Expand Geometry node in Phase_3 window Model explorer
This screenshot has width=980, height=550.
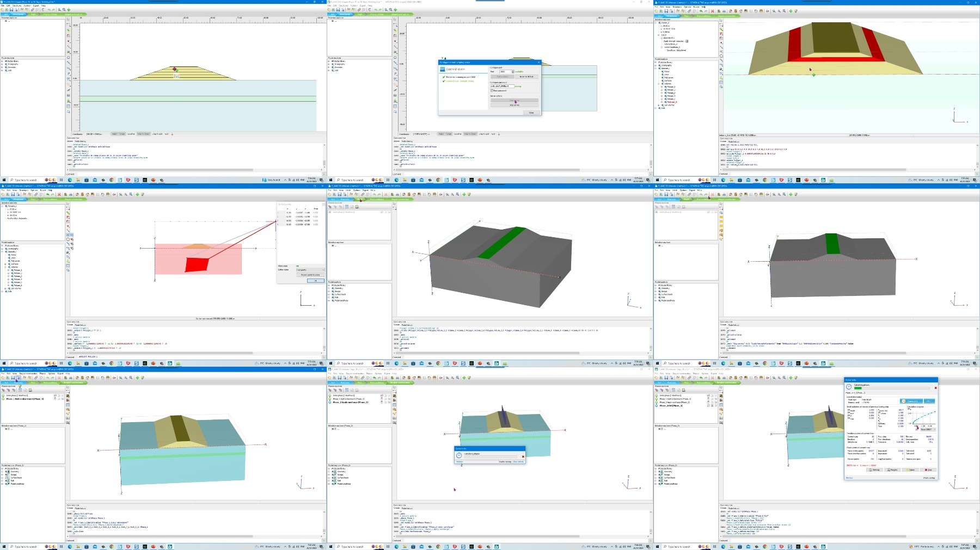656,472
